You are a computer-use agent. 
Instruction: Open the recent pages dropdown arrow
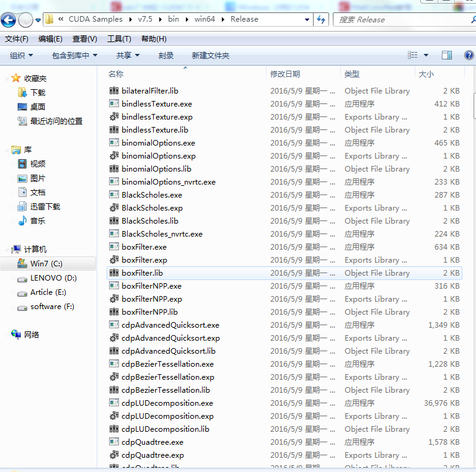(38, 20)
